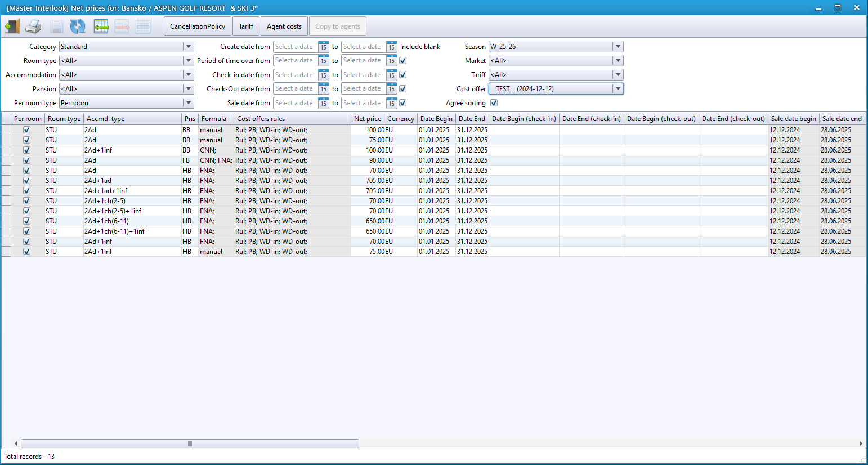868x465 pixels.
Task: Open the Tariff filter dropdown
Action: click(x=618, y=75)
